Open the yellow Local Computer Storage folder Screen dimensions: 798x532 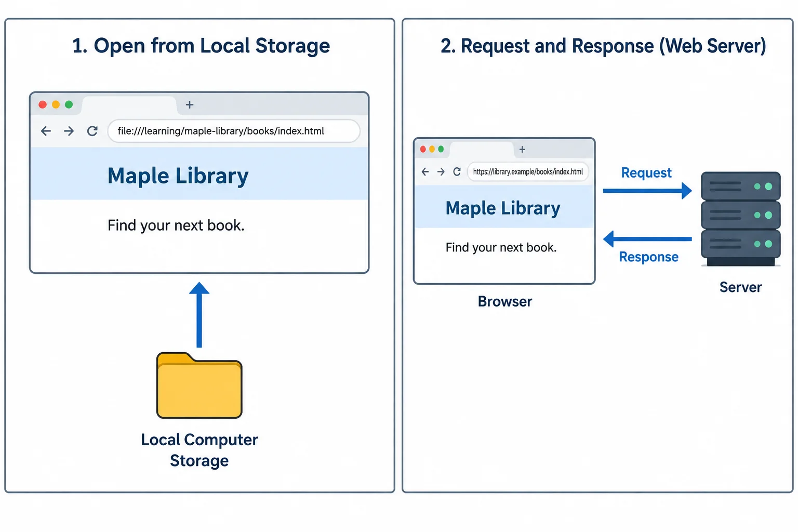(x=199, y=385)
